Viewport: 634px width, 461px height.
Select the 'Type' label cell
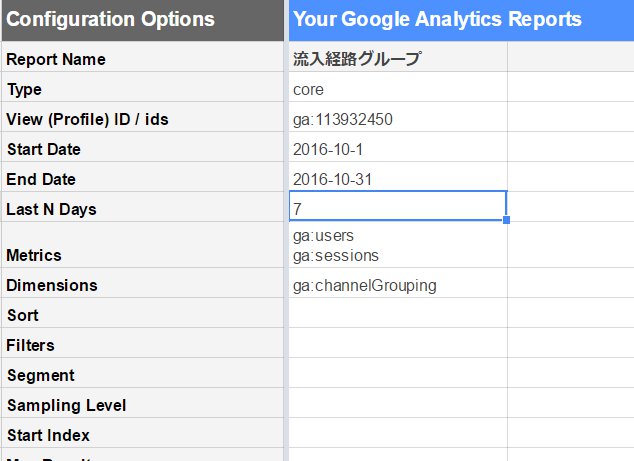[x=143, y=87]
